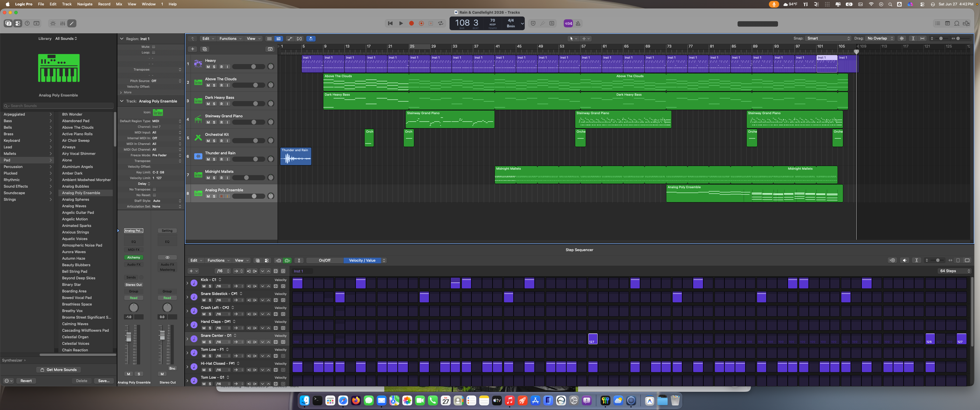The width and height of the screenshot is (980, 410).
Task: Open the tracks area Functions menu
Action: click(x=230, y=38)
